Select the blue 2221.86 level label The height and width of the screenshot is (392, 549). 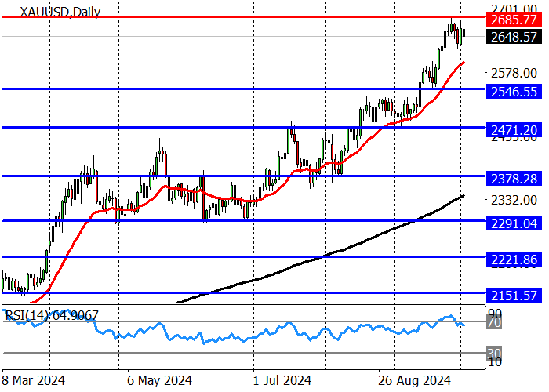pos(514,260)
